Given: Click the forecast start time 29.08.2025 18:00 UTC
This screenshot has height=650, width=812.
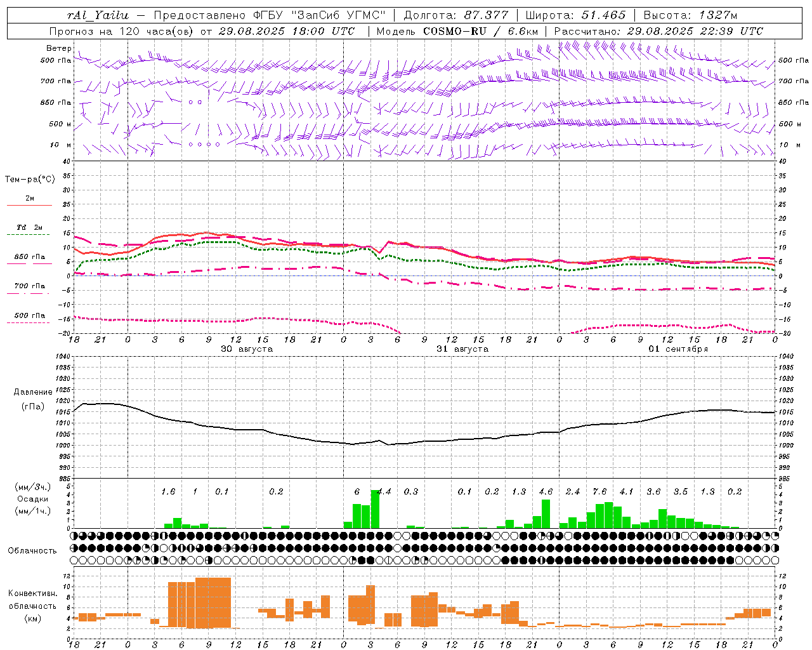Looking at the screenshot, I should coord(286,31).
